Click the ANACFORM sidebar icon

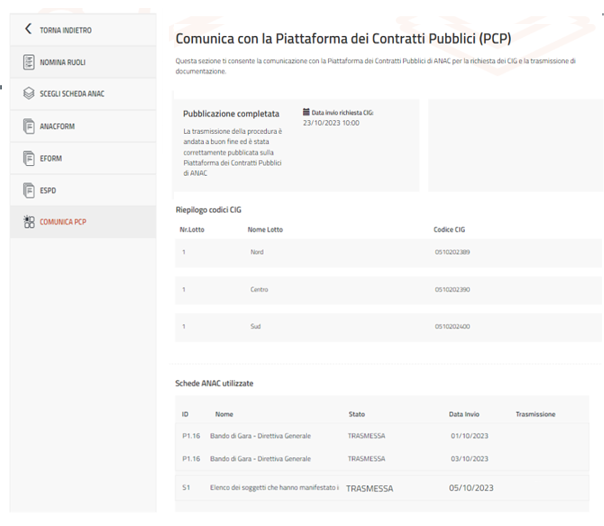[28, 126]
